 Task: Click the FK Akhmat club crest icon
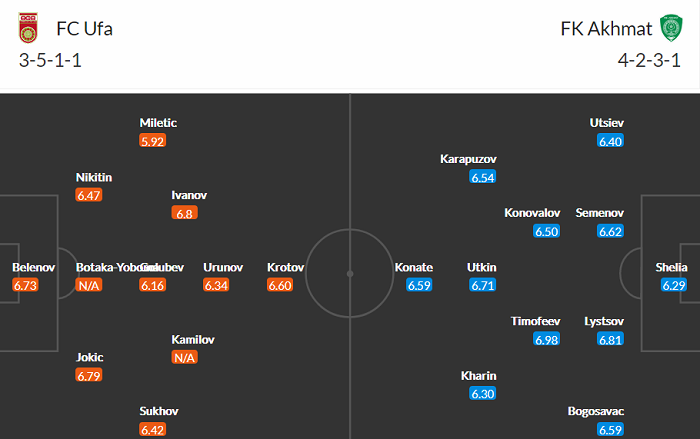(669, 29)
